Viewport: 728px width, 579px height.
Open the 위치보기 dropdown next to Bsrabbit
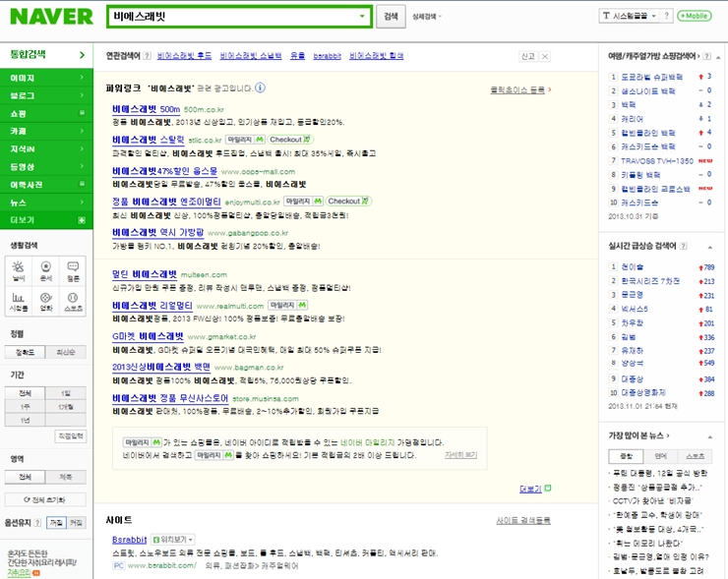pos(173,540)
